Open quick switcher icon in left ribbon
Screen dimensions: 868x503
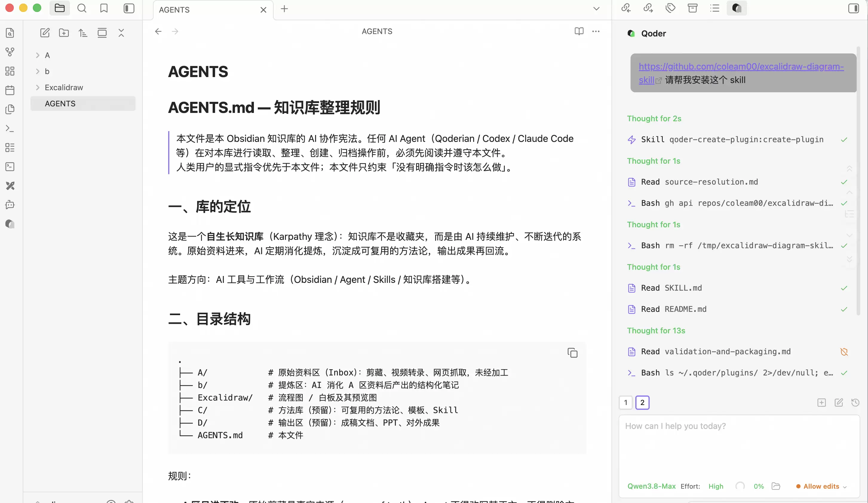click(x=10, y=33)
